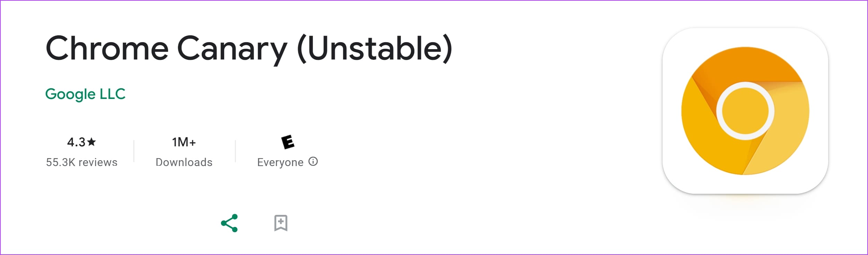Image resolution: width=868 pixels, height=255 pixels.
Task: Click the green share icon
Action: click(x=229, y=223)
